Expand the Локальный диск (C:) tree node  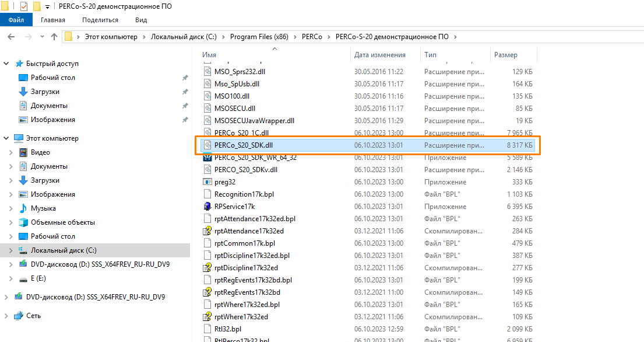click(x=10, y=250)
